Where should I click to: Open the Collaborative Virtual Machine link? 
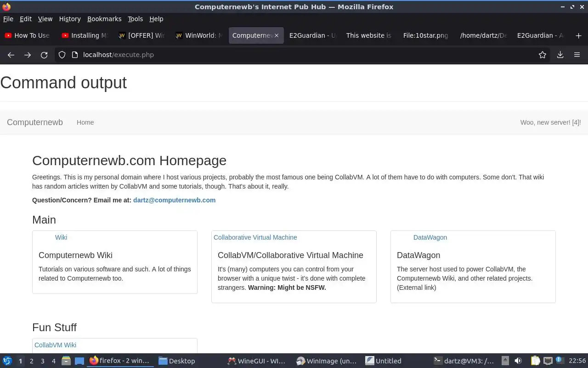[255, 237]
